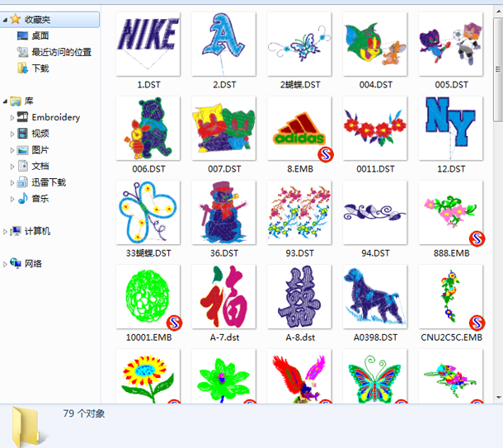This screenshot has width=503, height=448.
Task: Select the thumbnail of 007.DST
Action: point(223,129)
